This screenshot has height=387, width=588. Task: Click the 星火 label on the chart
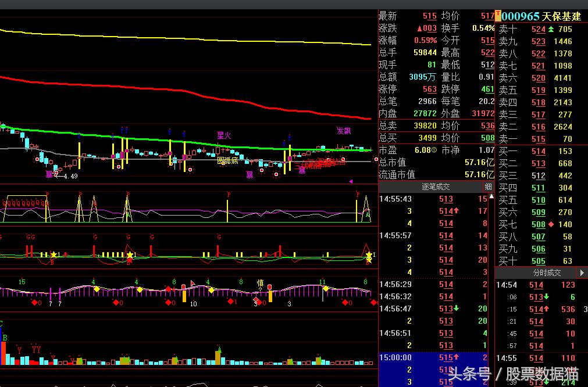tap(224, 135)
